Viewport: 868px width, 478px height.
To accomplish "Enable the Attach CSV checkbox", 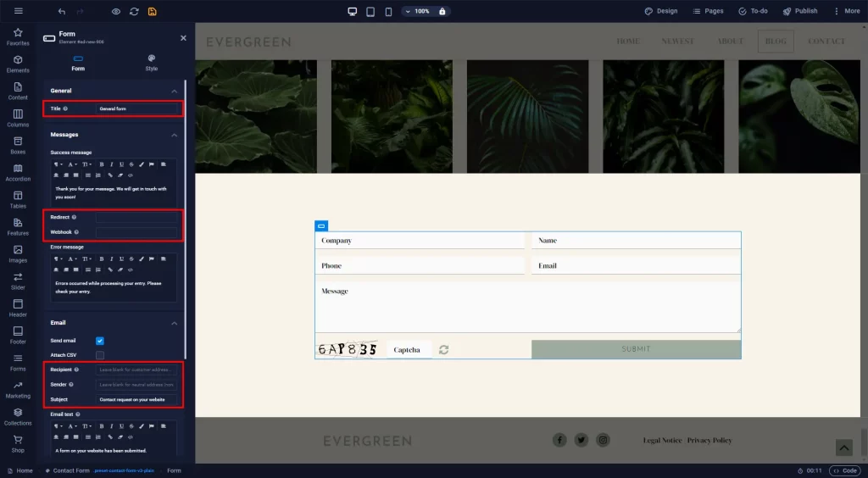I will pyautogui.click(x=100, y=355).
